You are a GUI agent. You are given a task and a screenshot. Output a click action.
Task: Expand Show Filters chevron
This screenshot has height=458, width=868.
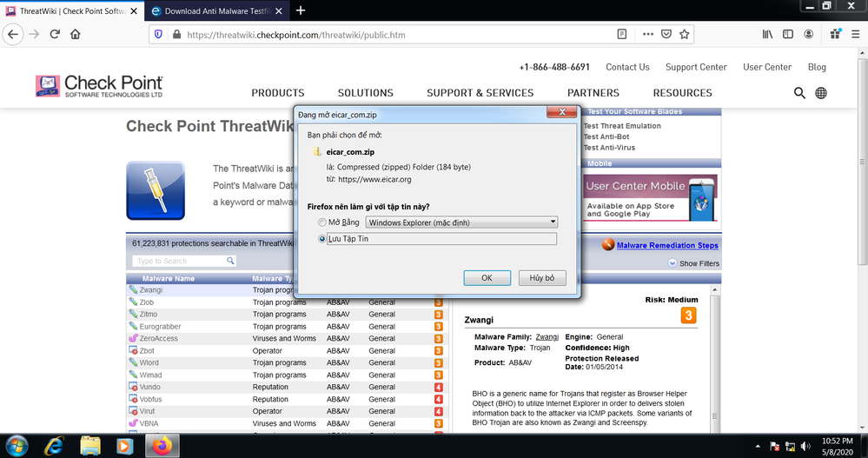pyautogui.click(x=672, y=263)
